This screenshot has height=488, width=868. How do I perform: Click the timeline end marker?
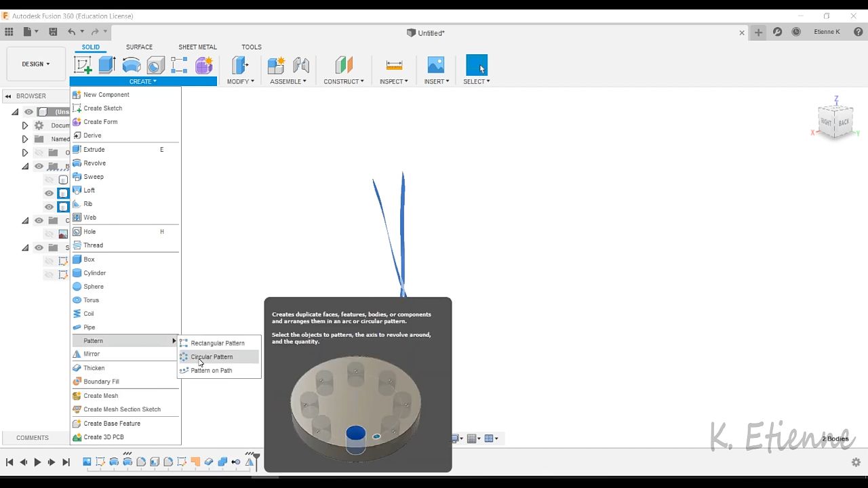point(256,462)
